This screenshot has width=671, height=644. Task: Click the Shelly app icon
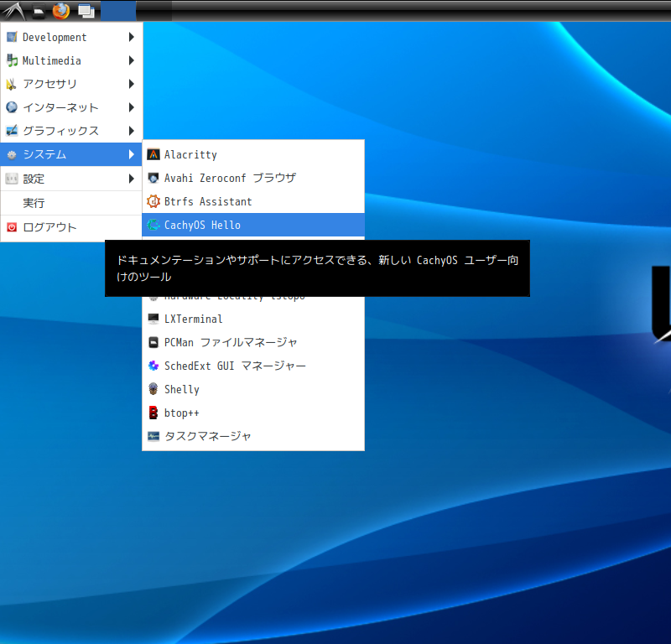[153, 389]
